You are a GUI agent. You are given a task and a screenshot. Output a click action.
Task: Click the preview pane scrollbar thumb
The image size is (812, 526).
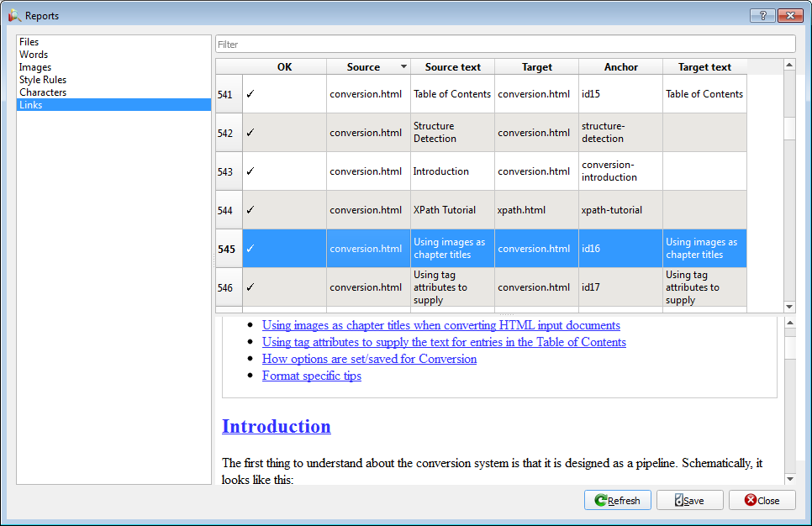tap(790, 347)
